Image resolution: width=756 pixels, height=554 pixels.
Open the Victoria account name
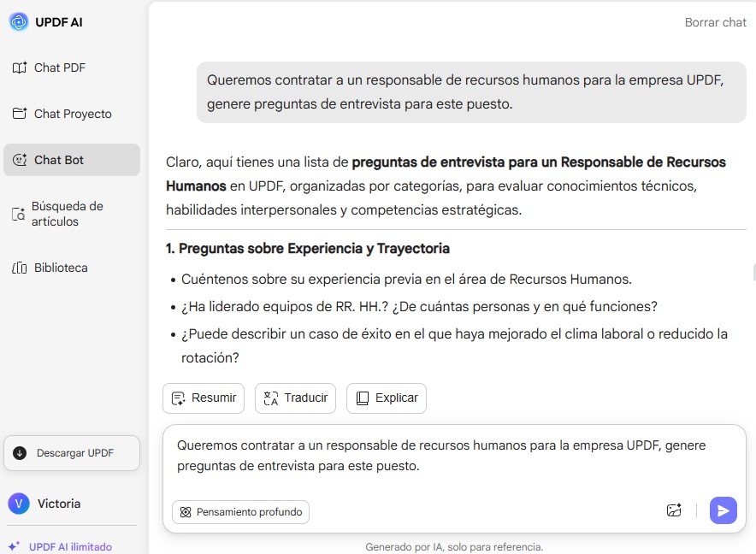(x=59, y=504)
